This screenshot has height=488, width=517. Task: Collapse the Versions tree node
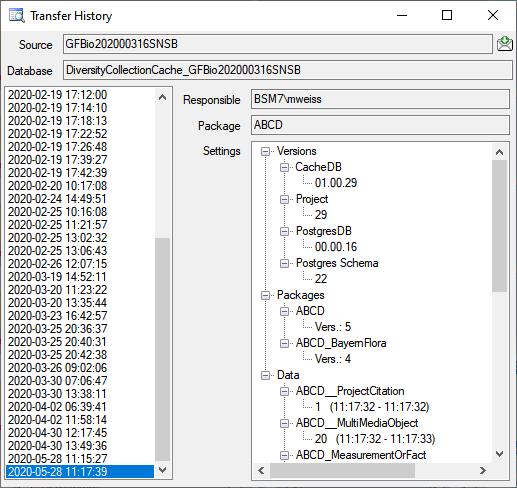point(265,152)
